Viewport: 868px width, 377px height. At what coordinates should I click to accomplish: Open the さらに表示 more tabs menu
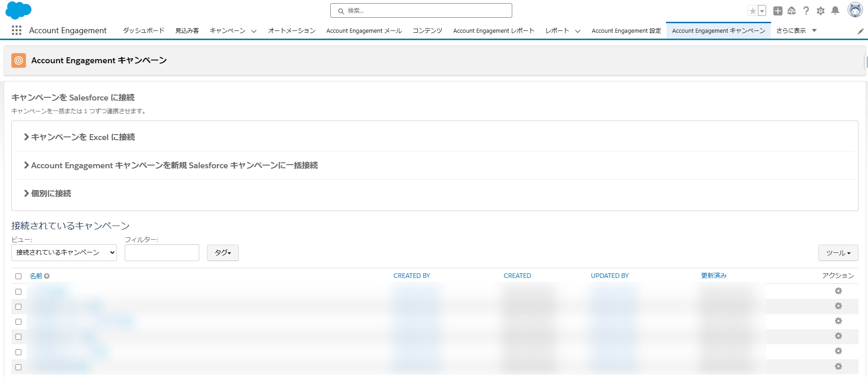point(796,30)
